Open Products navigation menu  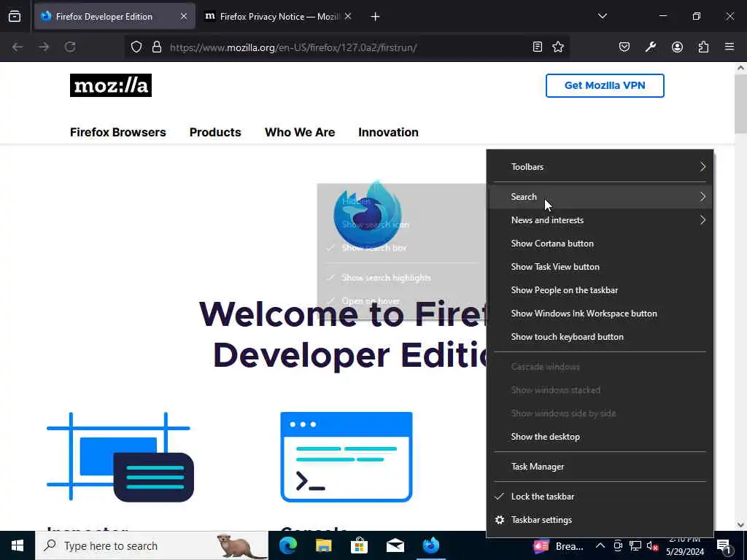point(215,133)
